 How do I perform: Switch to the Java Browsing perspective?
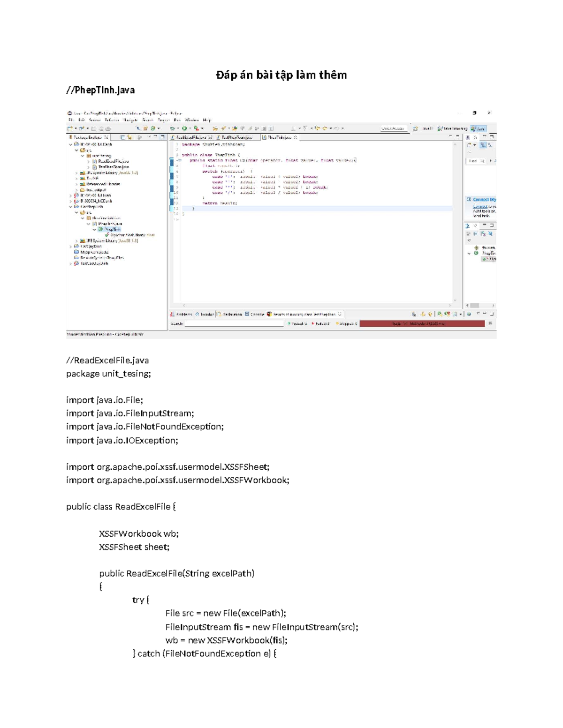point(452,128)
